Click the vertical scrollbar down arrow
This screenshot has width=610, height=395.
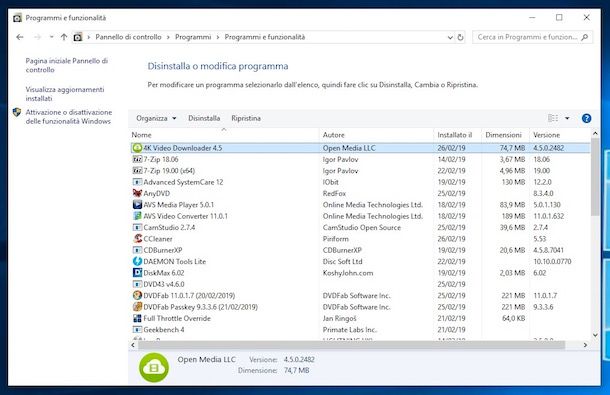coord(595,335)
